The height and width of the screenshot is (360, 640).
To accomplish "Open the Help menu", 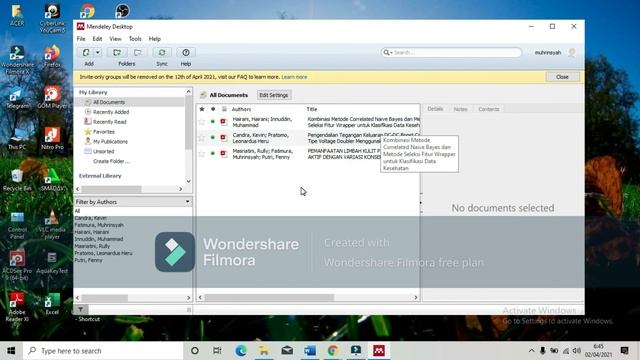I will [154, 39].
